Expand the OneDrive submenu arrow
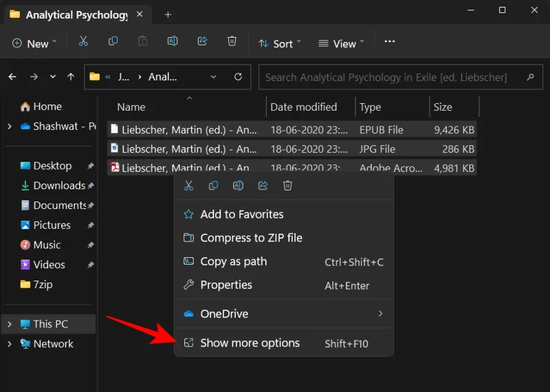The width and height of the screenshot is (550, 392). pos(381,314)
